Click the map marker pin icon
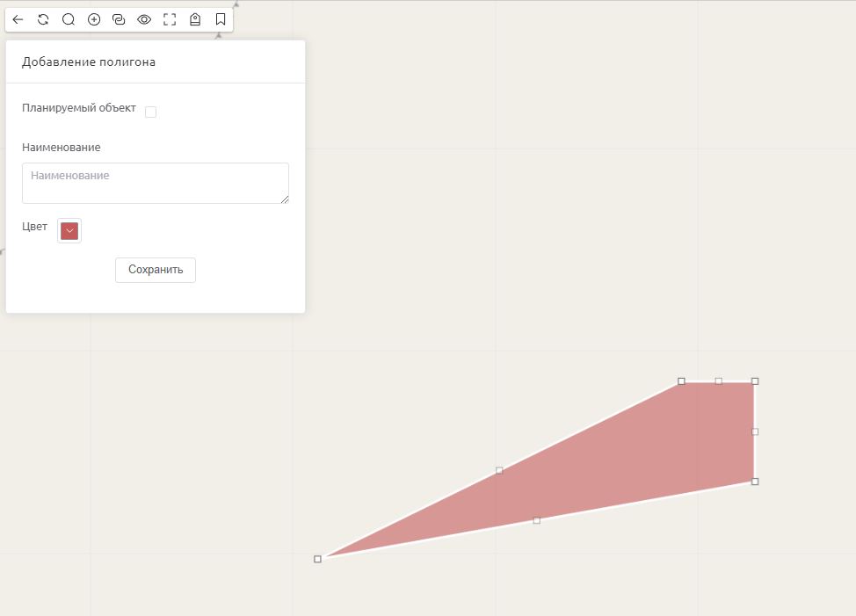Image resolution: width=856 pixels, height=616 pixels. (x=195, y=19)
